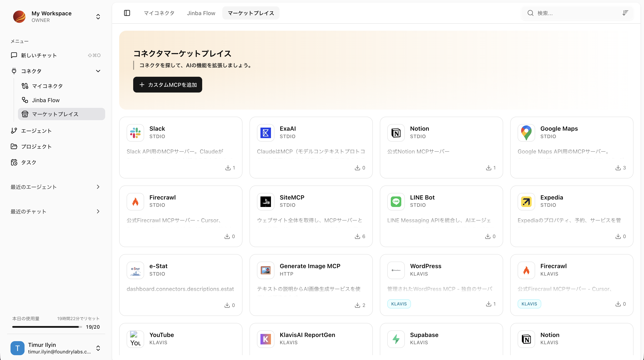The height and width of the screenshot is (360, 644).
Task: Select the マーケットプレイス top tab
Action: 251,13
